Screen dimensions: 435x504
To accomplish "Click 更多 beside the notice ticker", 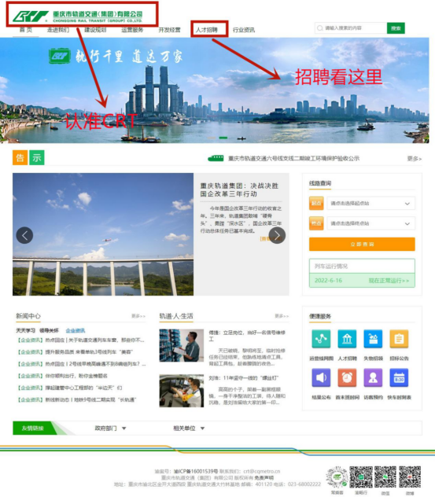I will point(414,159).
